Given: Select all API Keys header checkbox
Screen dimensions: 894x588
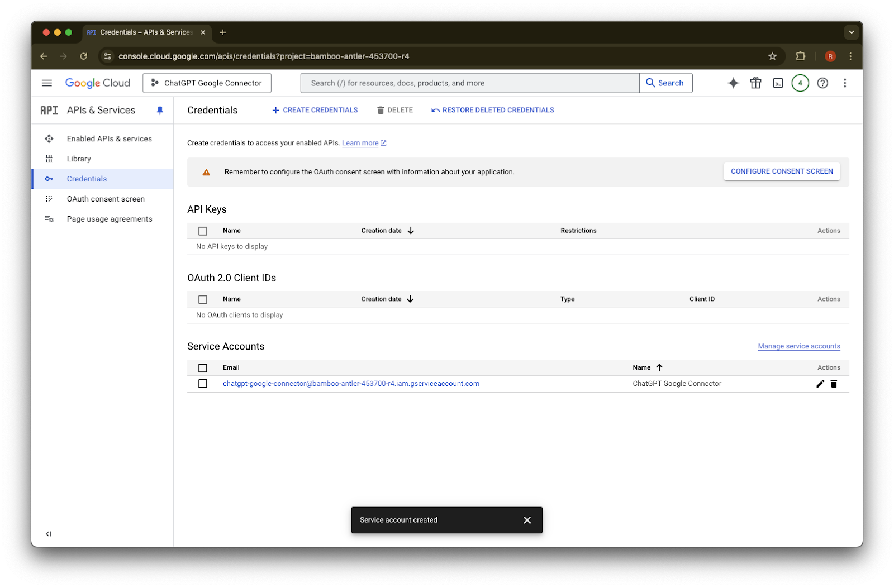Looking at the screenshot, I should point(203,231).
